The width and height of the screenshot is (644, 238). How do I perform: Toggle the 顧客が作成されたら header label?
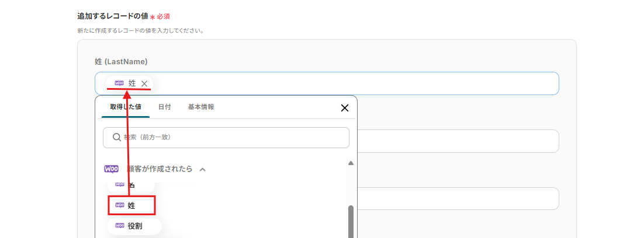tap(160, 169)
